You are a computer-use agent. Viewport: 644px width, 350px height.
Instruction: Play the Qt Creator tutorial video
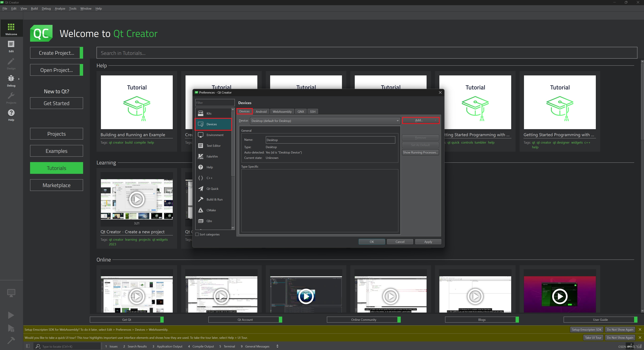(137, 200)
